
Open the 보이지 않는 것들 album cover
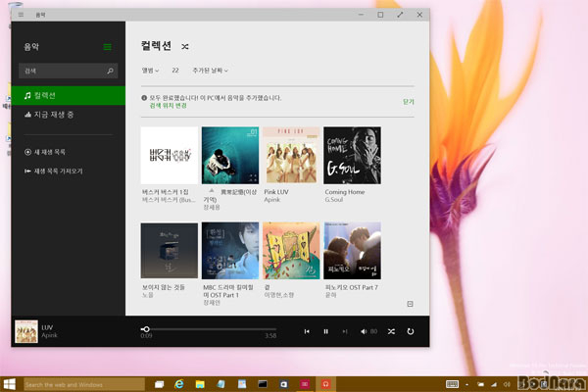click(x=170, y=251)
